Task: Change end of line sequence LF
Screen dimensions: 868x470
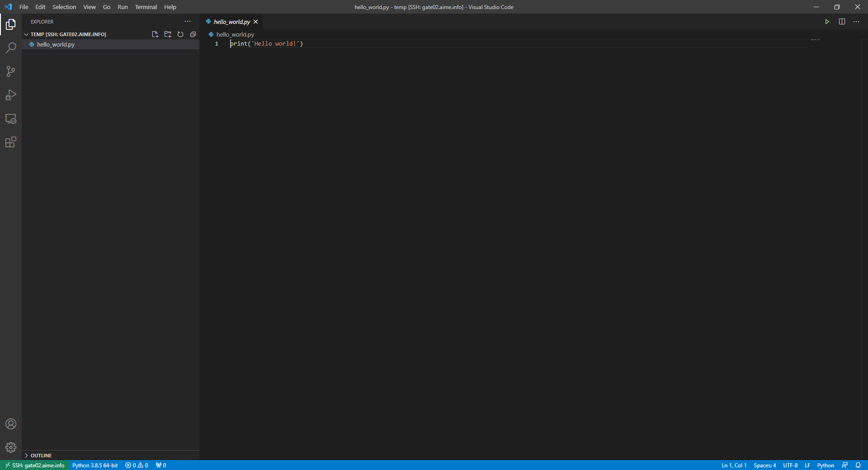Action: coord(807,465)
